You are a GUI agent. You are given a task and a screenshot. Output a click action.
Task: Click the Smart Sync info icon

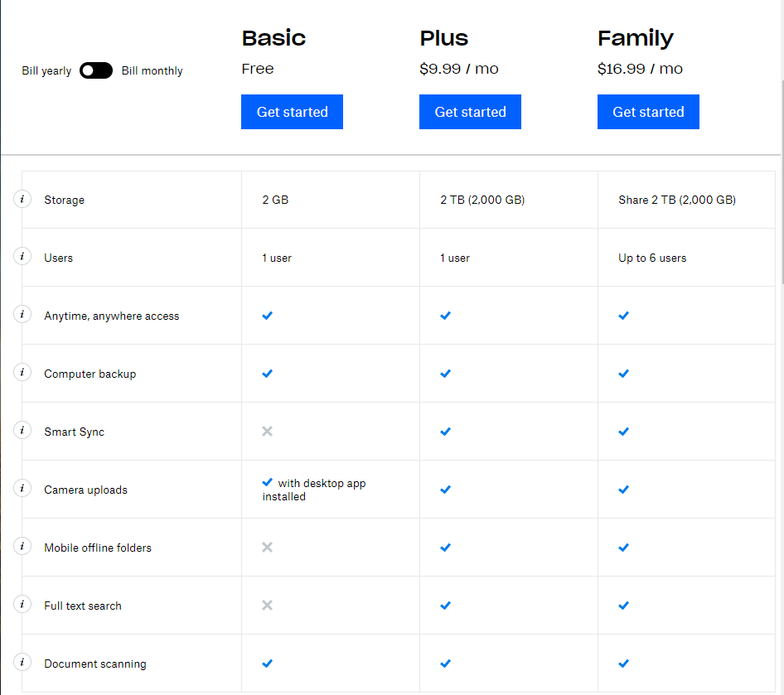(22, 431)
